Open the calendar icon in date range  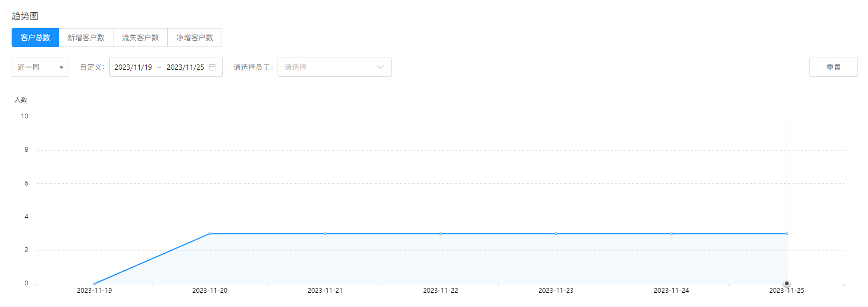coord(212,67)
